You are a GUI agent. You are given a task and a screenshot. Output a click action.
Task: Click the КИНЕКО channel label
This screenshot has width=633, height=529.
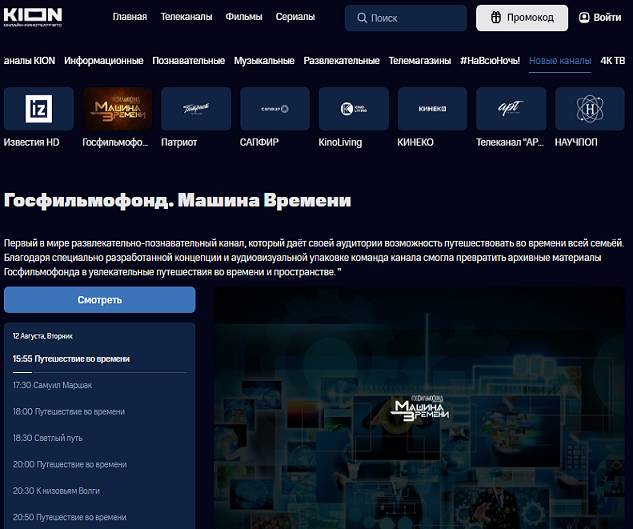click(x=415, y=142)
